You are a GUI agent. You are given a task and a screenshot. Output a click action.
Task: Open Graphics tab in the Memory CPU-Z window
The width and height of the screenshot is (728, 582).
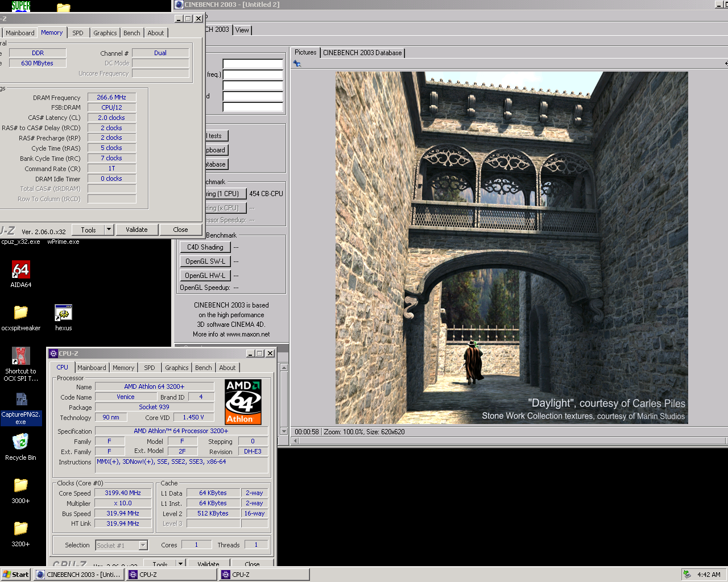[105, 33]
